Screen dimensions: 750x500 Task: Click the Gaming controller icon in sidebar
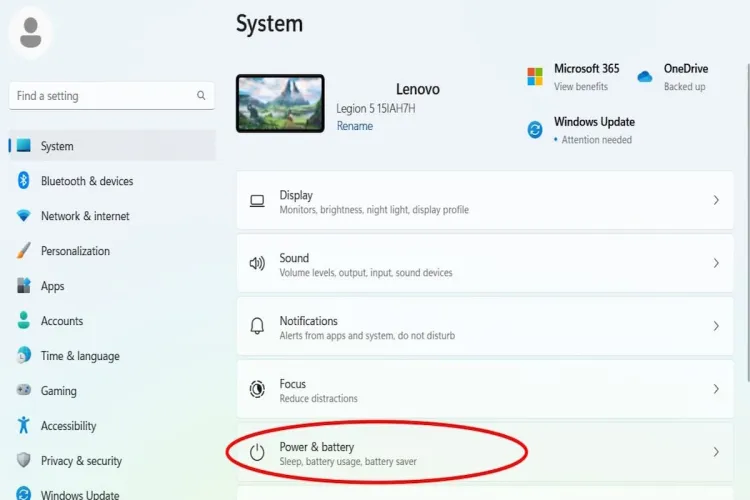click(x=24, y=391)
